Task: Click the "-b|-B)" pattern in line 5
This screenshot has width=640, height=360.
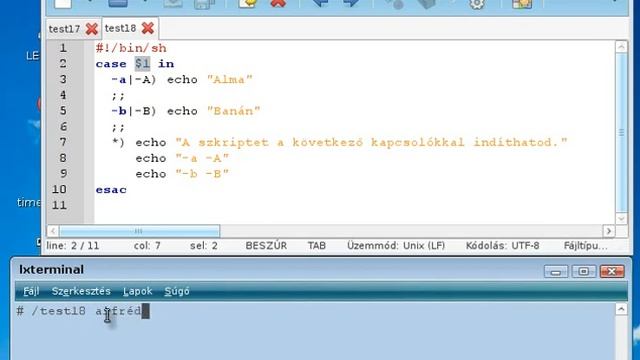Action: (x=134, y=111)
